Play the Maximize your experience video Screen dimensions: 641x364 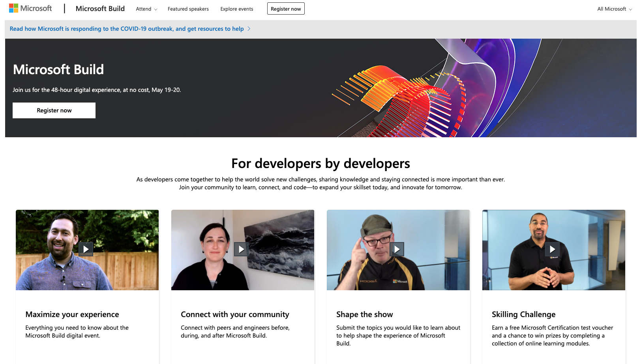click(86, 249)
